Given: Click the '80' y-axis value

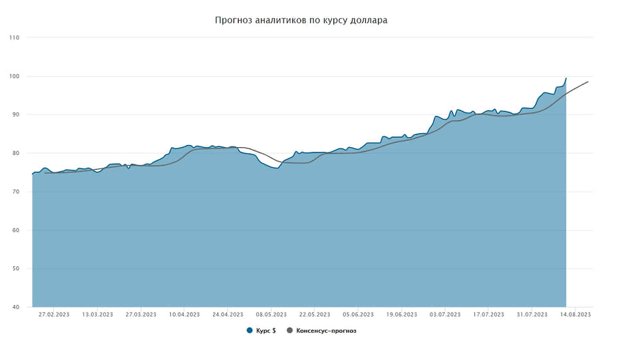Looking at the screenshot, I should [x=15, y=153].
